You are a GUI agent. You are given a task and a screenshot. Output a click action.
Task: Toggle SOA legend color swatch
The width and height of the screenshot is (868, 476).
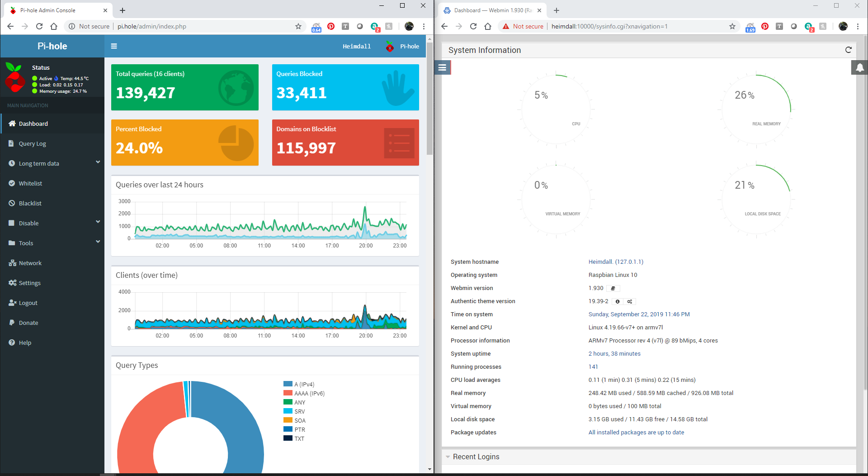click(x=288, y=420)
